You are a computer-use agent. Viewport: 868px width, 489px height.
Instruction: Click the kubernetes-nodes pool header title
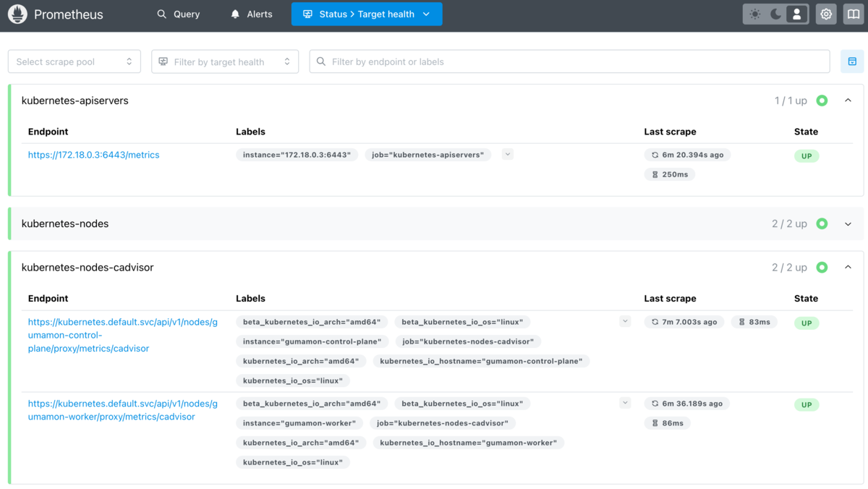(x=65, y=224)
